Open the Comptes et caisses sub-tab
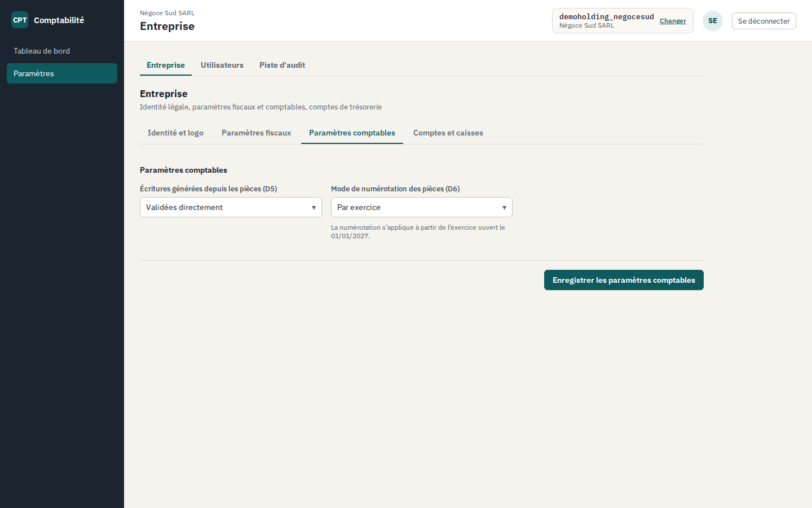Image resolution: width=812 pixels, height=508 pixels. pyautogui.click(x=448, y=133)
